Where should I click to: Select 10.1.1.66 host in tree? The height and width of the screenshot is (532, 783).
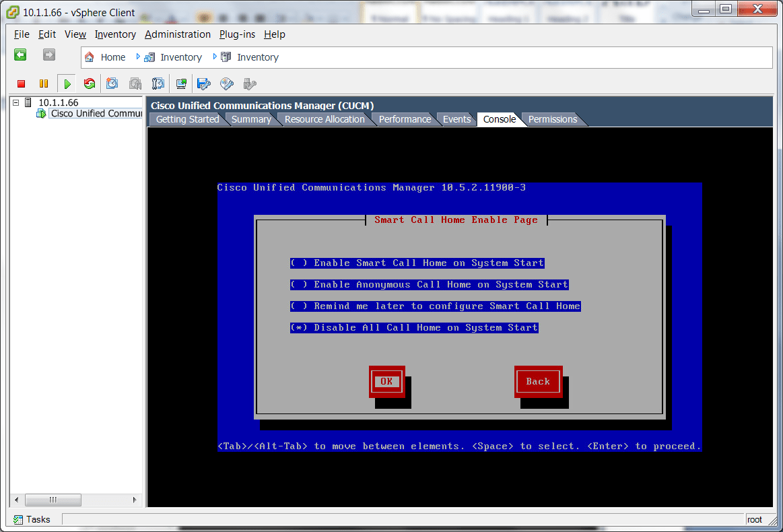[x=59, y=102]
